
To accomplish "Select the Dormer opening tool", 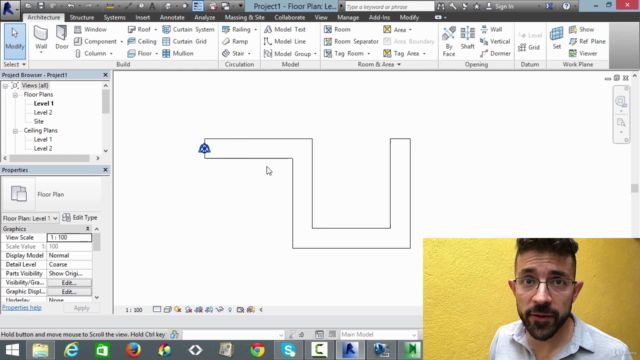I will click(496, 53).
